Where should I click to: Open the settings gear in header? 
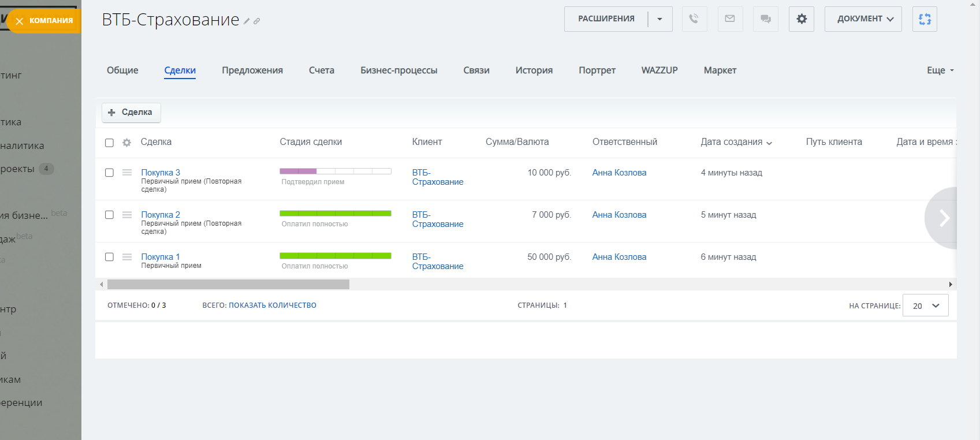[x=802, y=19]
